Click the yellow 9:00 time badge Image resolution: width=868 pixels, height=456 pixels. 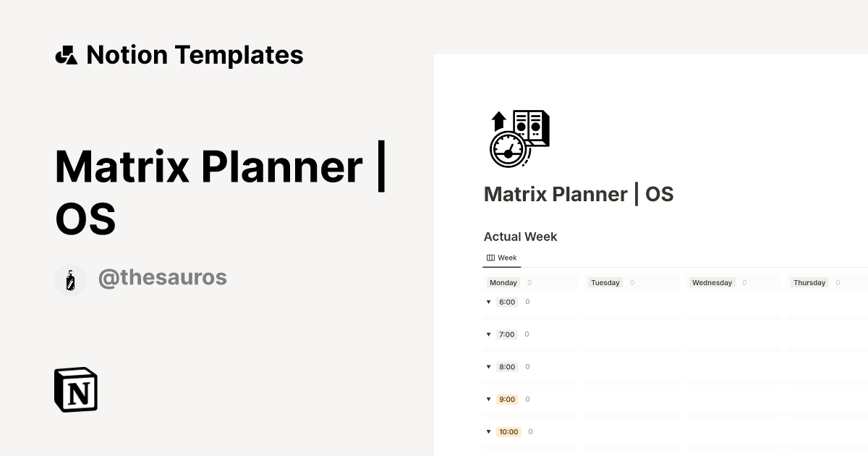[506, 400]
